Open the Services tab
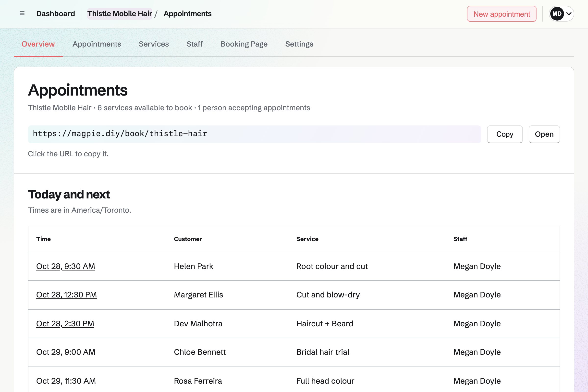The image size is (588, 392). (x=154, y=44)
